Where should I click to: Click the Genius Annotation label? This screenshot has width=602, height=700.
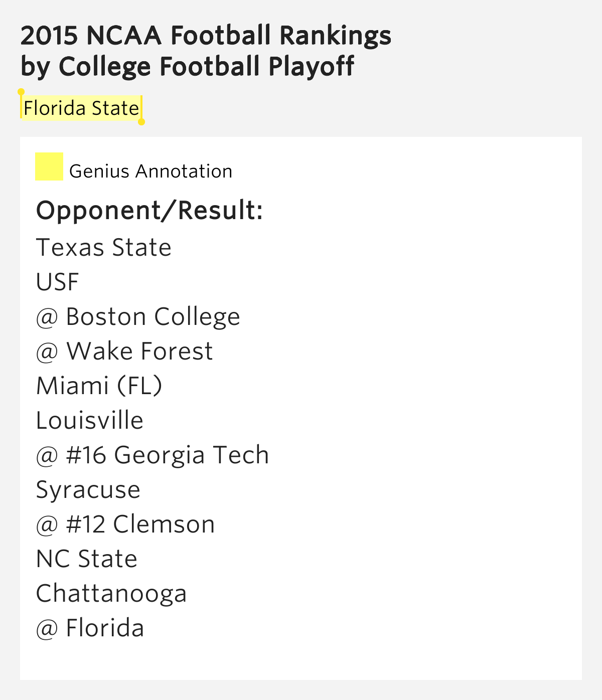point(150,171)
